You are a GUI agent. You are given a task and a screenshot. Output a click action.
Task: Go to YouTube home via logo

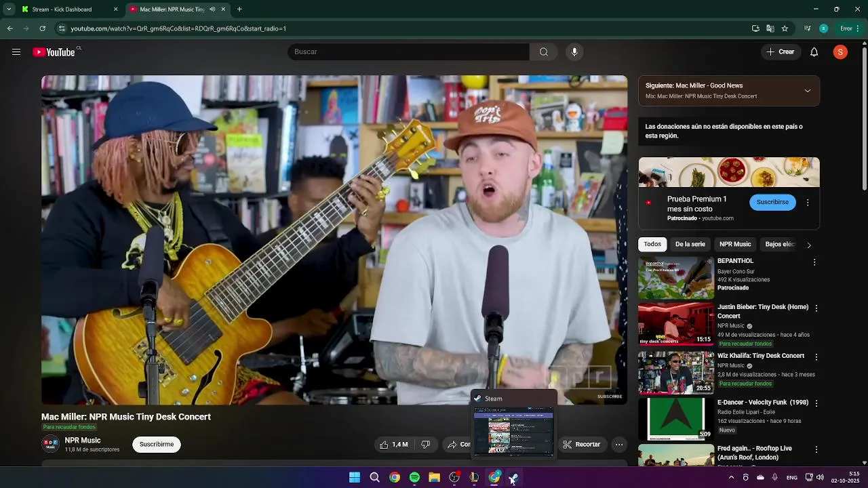[x=54, y=52]
